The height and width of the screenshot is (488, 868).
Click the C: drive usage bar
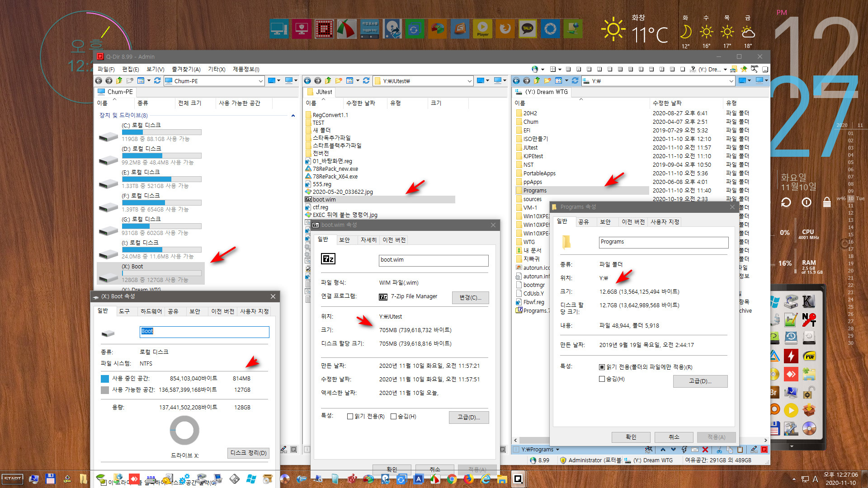coord(161,132)
